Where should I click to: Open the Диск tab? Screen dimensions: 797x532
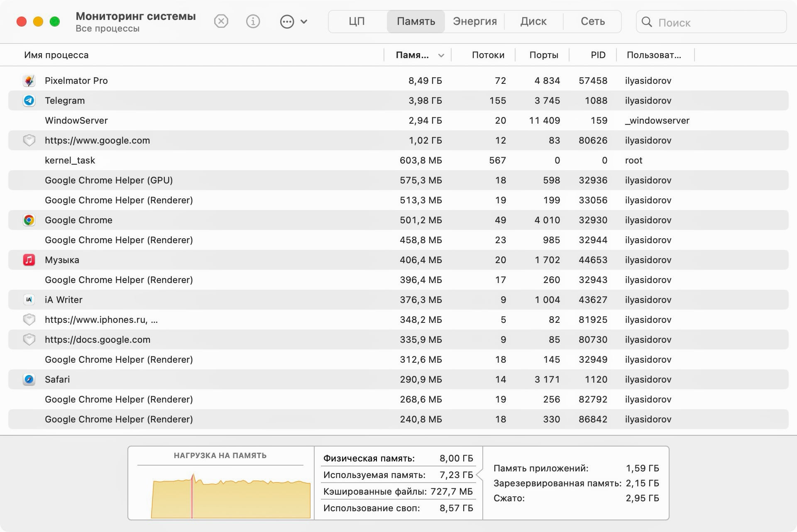point(533,22)
